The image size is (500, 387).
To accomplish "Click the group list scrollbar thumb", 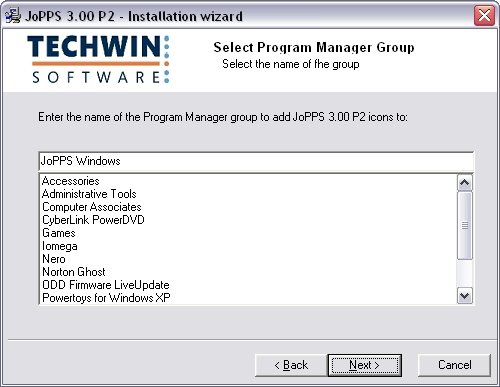I will pyautogui.click(x=465, y=226).
